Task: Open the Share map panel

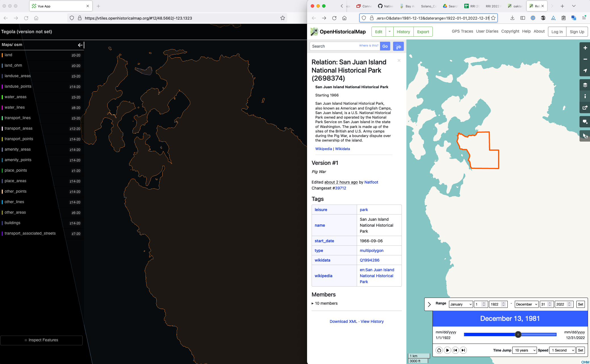Action: (585, 108)
